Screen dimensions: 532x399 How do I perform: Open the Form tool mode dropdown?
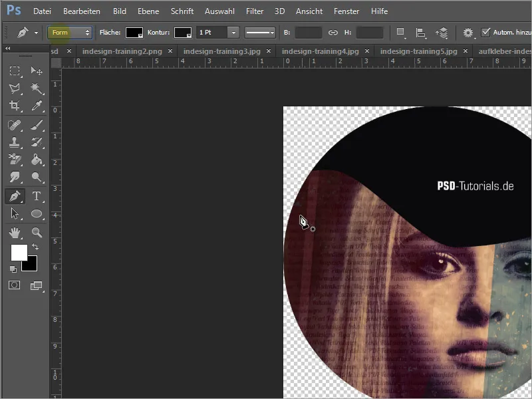click(x=70, y=33)
